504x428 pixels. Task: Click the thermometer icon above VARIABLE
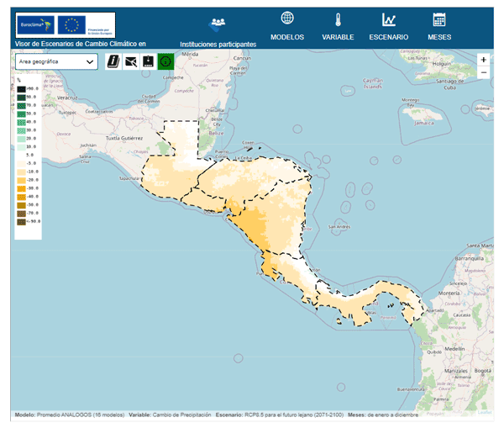tap(339, 19)
